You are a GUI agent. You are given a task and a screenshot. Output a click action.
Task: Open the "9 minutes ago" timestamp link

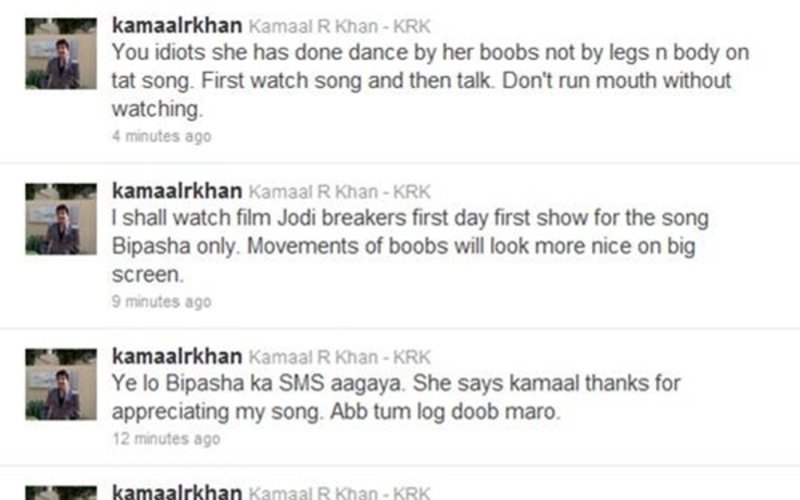[162, 302]
